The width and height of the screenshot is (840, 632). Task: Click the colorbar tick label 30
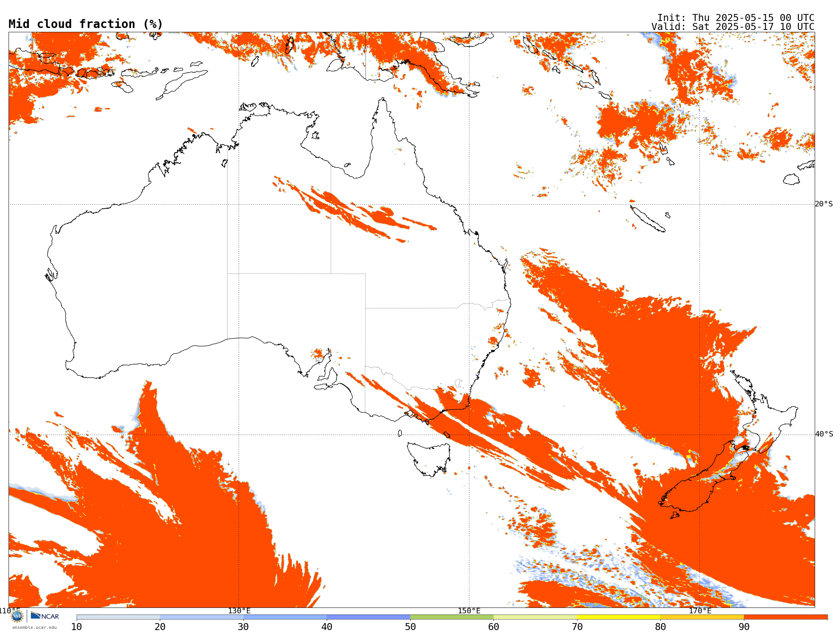tap(243, 627)
